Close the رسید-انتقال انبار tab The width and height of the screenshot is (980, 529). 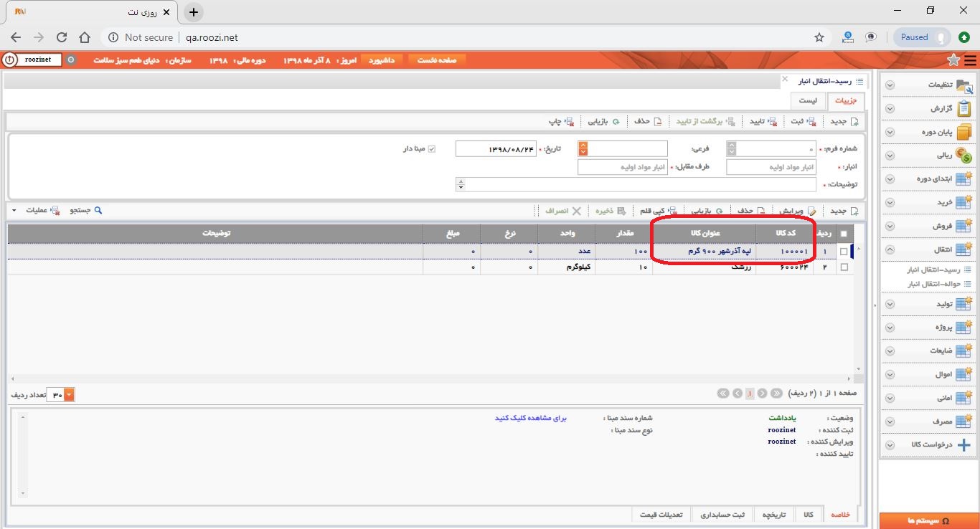coord(785,79)
